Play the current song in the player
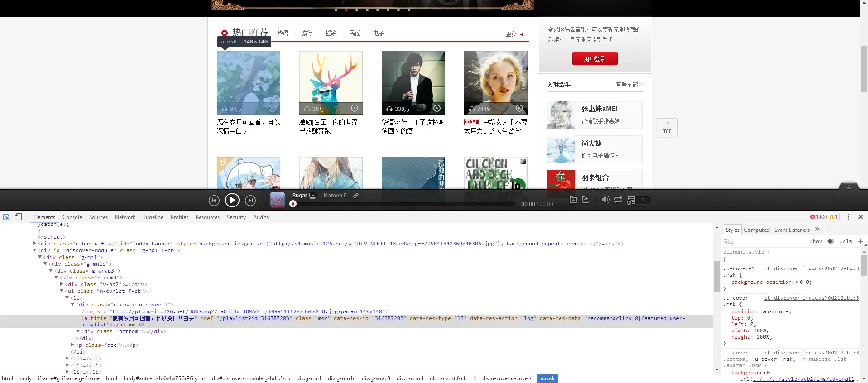868x383 pixels. 232,200
